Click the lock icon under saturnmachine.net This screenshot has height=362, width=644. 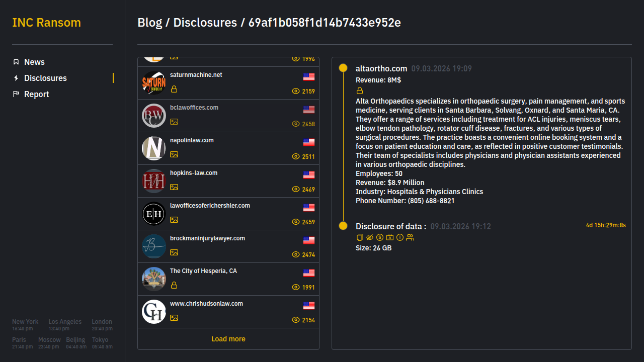tap(174, 89)
